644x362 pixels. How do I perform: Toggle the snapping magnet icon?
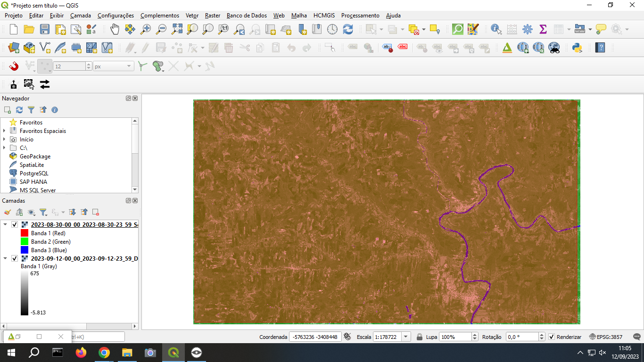coord(14,66)
